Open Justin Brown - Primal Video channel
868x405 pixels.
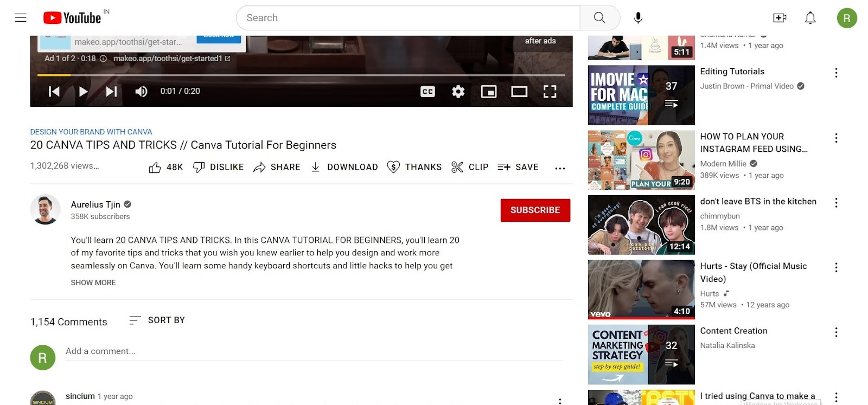pyautogui.click(x=747, y=86)
